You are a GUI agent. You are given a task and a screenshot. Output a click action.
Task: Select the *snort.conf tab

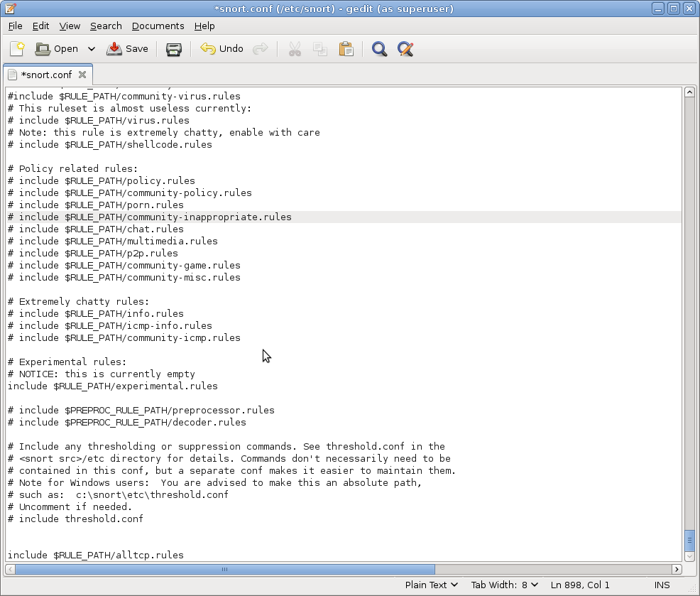(x=46, y=75)
